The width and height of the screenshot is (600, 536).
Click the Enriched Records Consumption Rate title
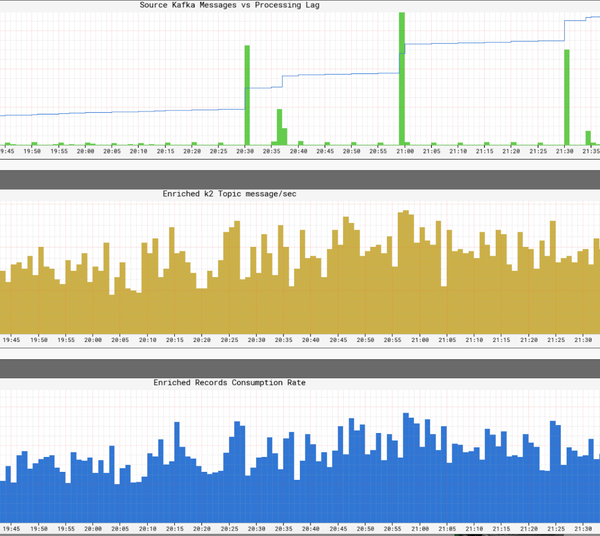coord(230,383)
